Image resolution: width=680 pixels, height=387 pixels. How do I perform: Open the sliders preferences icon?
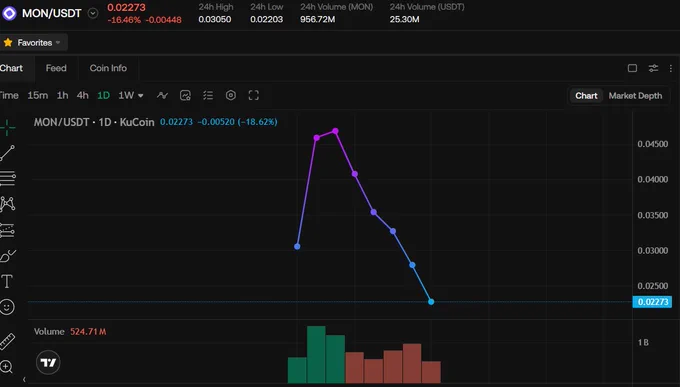point(653,68)
